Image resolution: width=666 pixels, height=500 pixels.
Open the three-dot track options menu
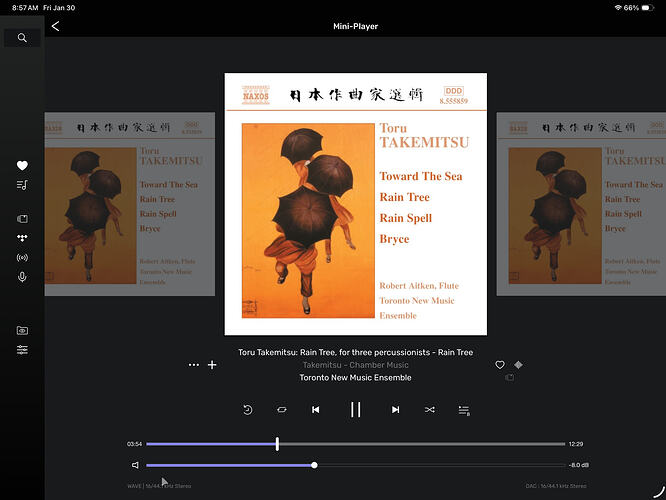click(194, 365)
